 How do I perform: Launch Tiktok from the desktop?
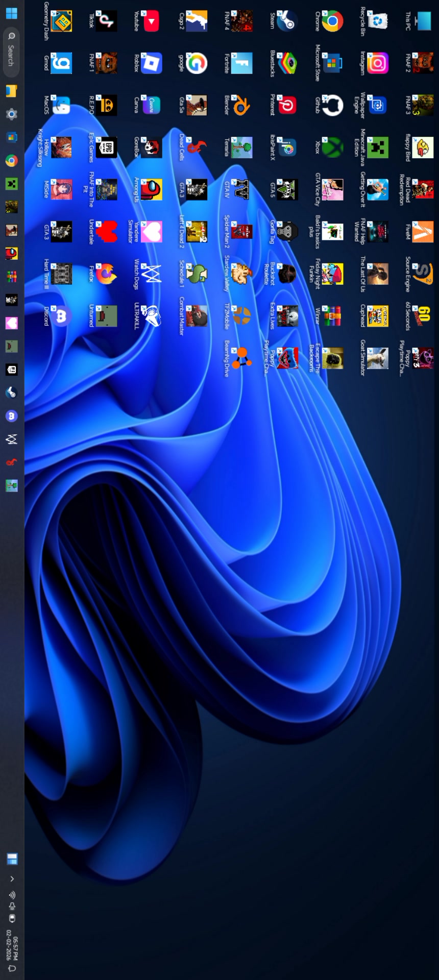pos(106,21)
